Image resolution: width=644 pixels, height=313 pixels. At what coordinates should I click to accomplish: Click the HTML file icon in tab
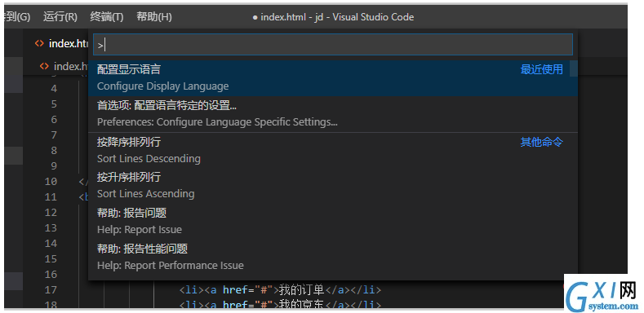pyautogui.click(x=39, y=43)
